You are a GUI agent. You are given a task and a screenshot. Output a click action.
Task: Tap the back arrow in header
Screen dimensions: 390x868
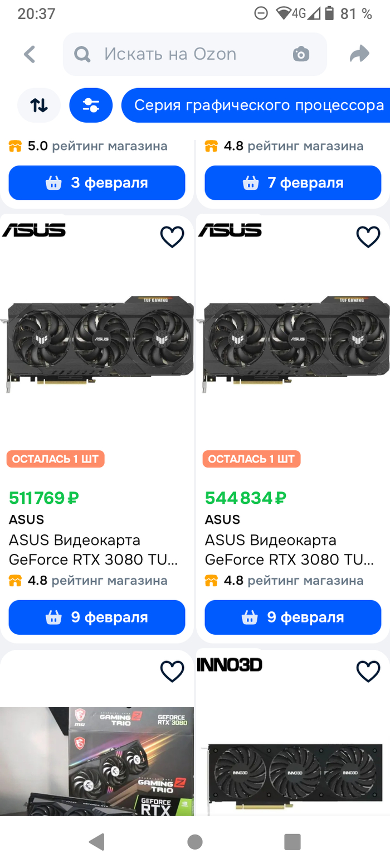[x=30, y=54]
